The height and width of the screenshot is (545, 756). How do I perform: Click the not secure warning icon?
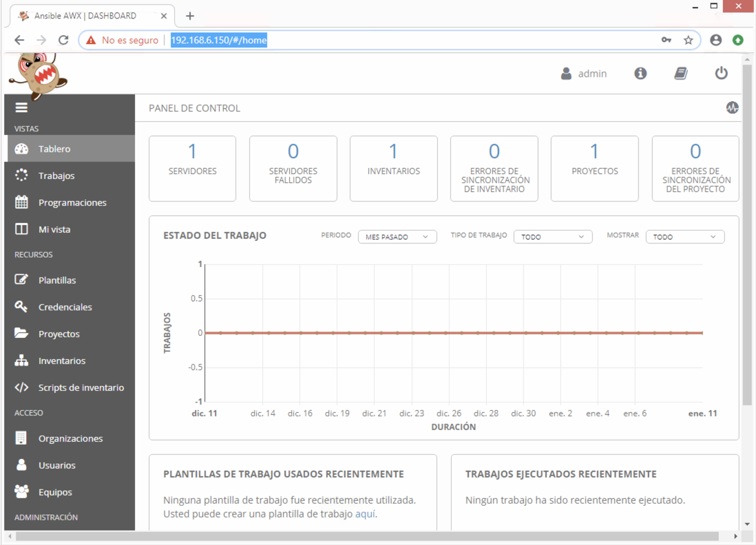91,41
